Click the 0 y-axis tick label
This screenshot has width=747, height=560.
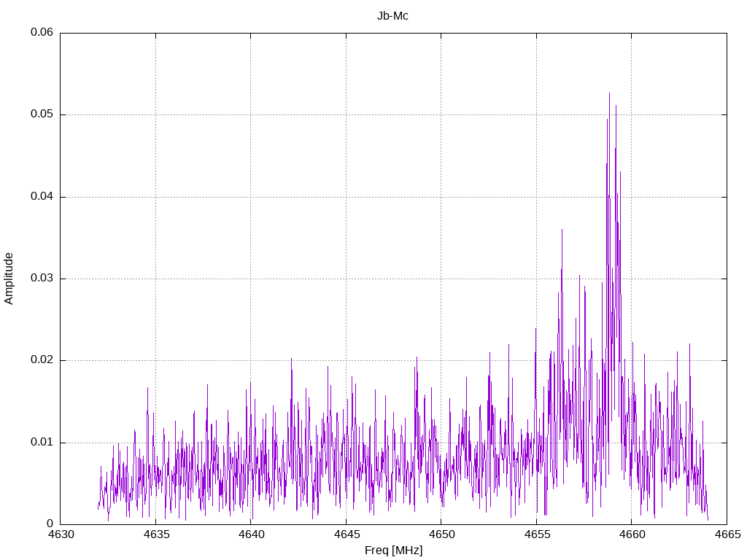point(50,524)
